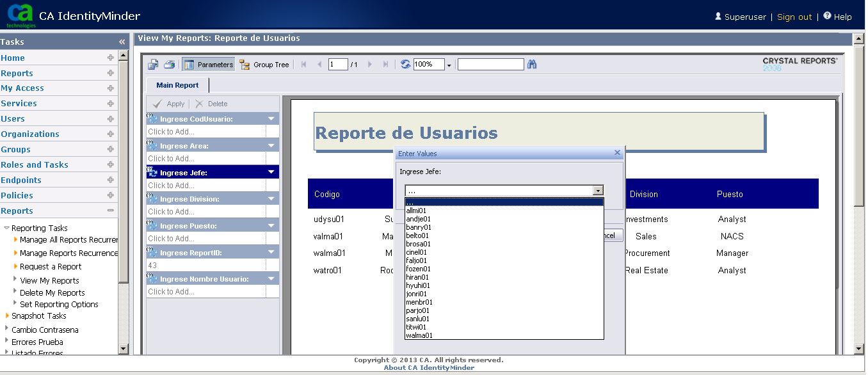Viewport: 868px width, 375px height.
Task: Open Ingrese Jefe parameter dropdown arrow
Action: [x=271, y=173]
